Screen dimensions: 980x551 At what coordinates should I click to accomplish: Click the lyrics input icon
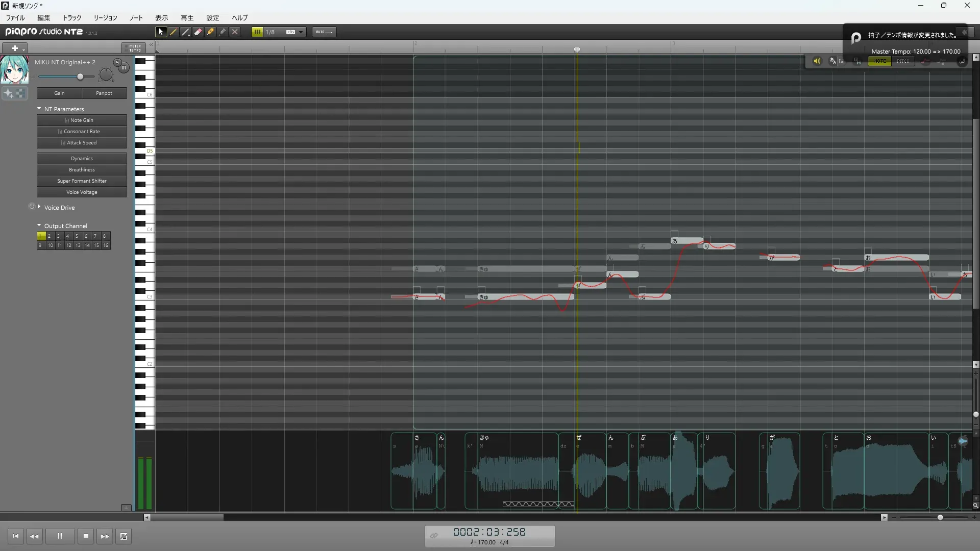pyautogui.click(x=833, y=61)
